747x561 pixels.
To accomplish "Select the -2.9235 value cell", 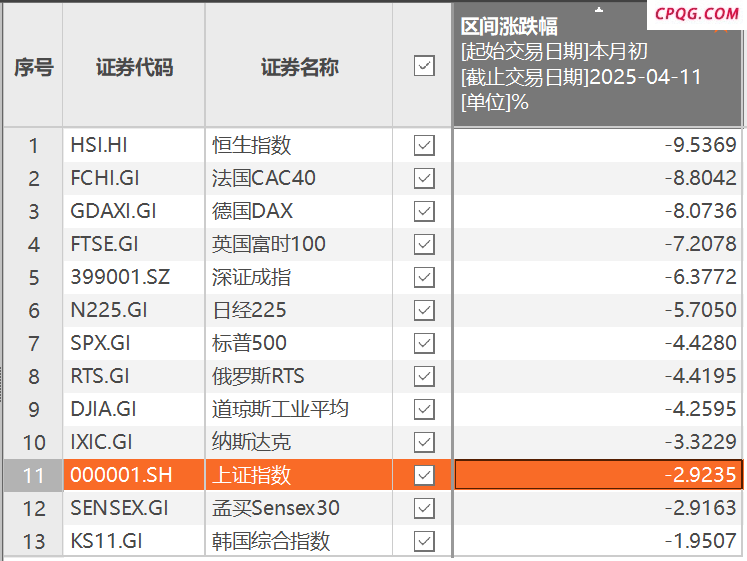I will click(598, 475).
